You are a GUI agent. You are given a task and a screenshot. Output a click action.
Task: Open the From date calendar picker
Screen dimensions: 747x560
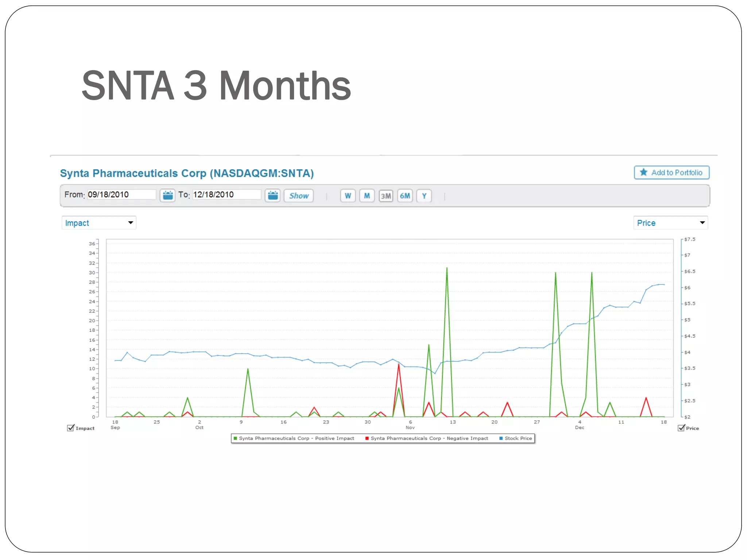tap(167, 195)
